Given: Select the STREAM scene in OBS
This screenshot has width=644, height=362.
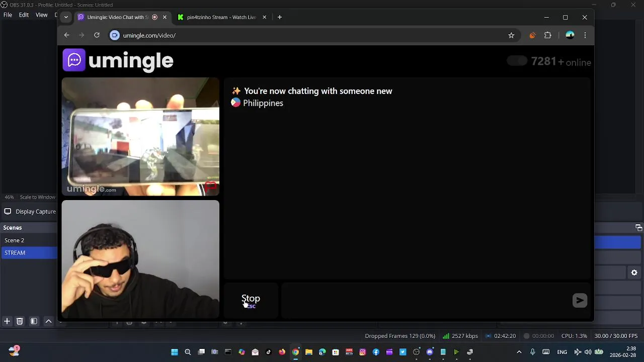Looking at the screenshot, I should 29,252.
